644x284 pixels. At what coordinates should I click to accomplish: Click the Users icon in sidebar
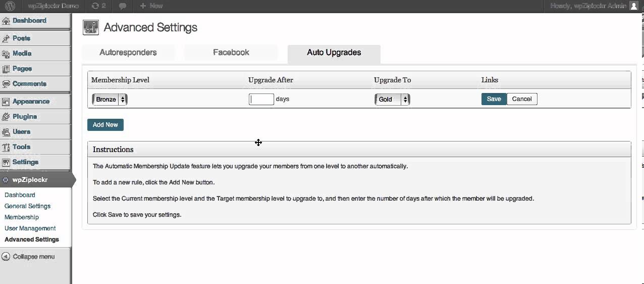tap(6, 132)
